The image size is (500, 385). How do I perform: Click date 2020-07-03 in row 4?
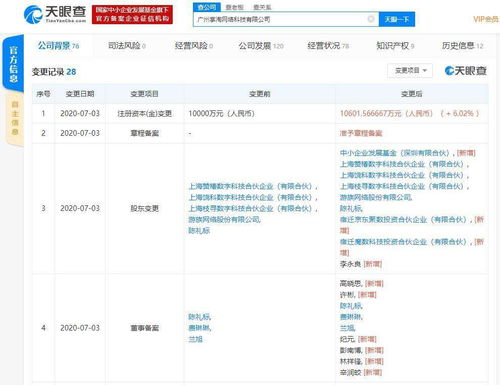click(80, 328)
